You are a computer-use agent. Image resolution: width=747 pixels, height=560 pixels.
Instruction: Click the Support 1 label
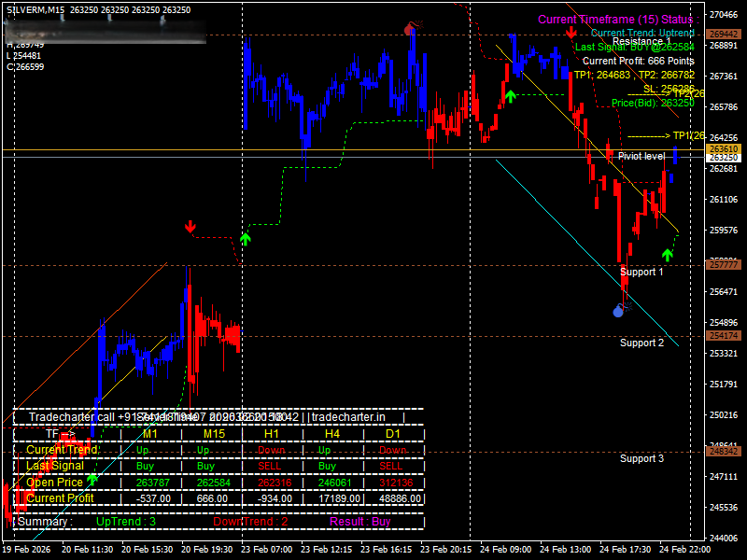click(x=641, y=272)
